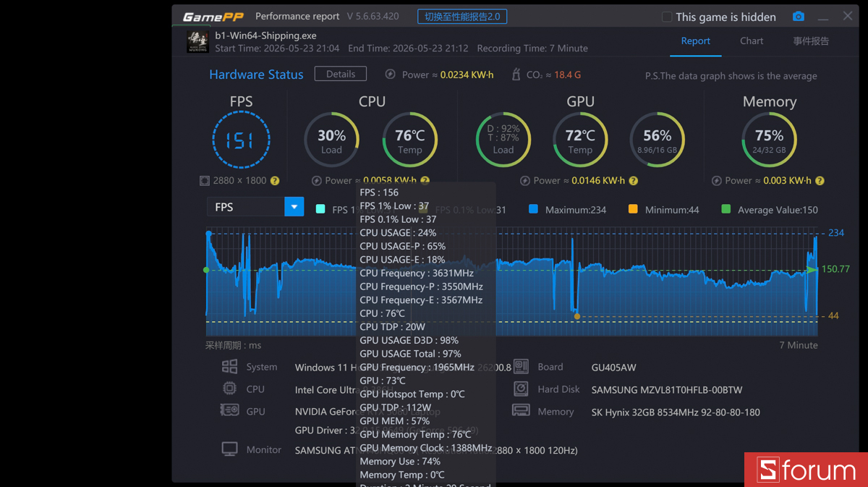Click the b1-Win64-Shipping game thumbnail
Image resolution: width=868 pixels, height=487 pixels.
pyautogui.click(x=198, y=41)
